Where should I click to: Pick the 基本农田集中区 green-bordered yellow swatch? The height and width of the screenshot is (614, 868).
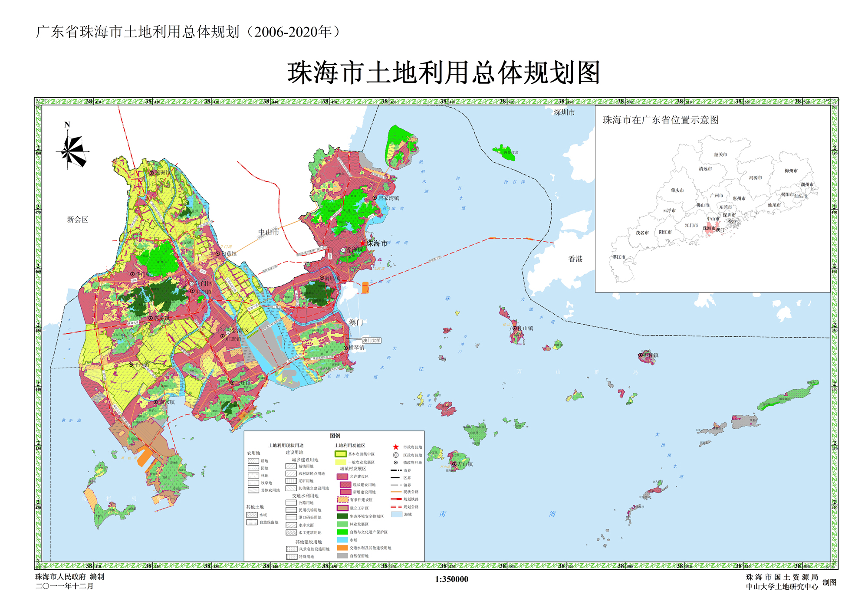pos(341,454)
